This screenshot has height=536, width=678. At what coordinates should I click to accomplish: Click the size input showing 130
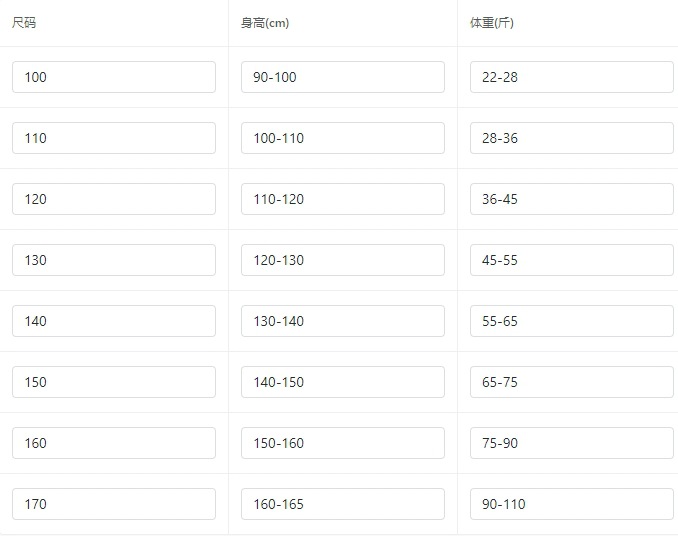pos(114,260)
